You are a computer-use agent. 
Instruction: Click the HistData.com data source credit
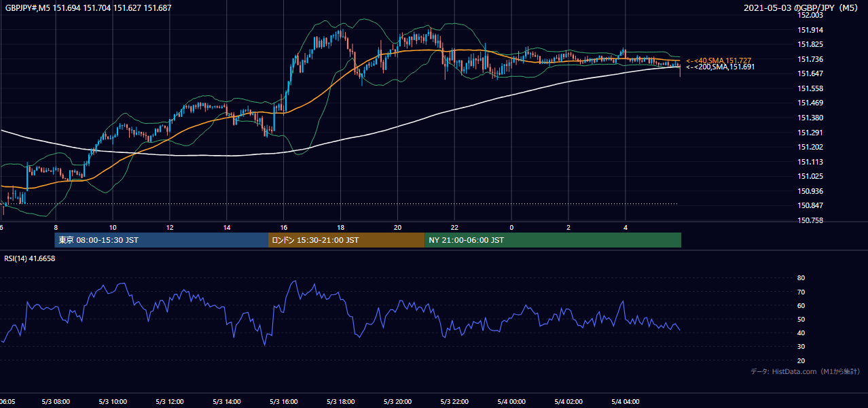click(x=805, y=371)
